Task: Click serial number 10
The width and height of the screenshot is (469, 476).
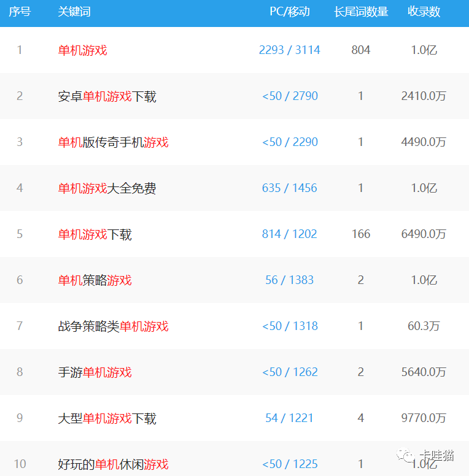Action: 20,464
